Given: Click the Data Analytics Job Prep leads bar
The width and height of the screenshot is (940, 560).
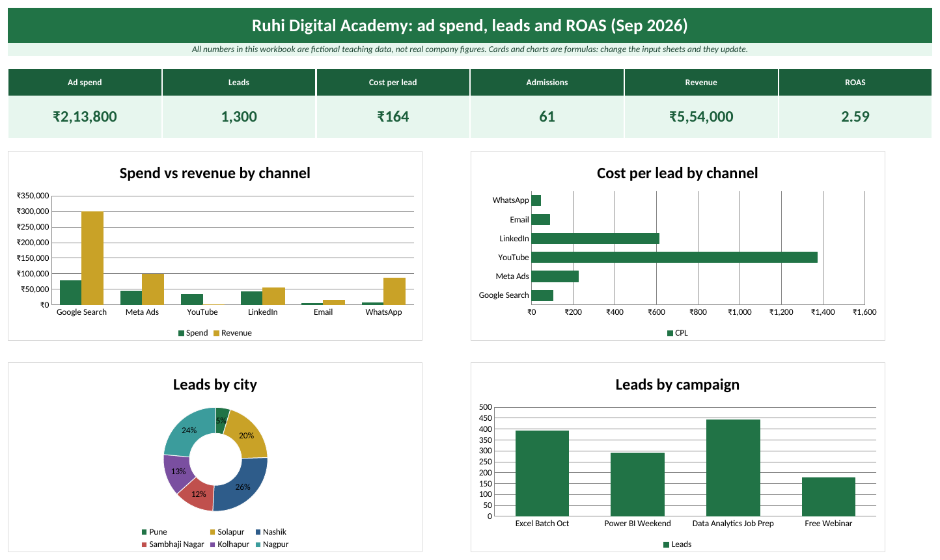Looking at the screenshot, I should (733, 468).
